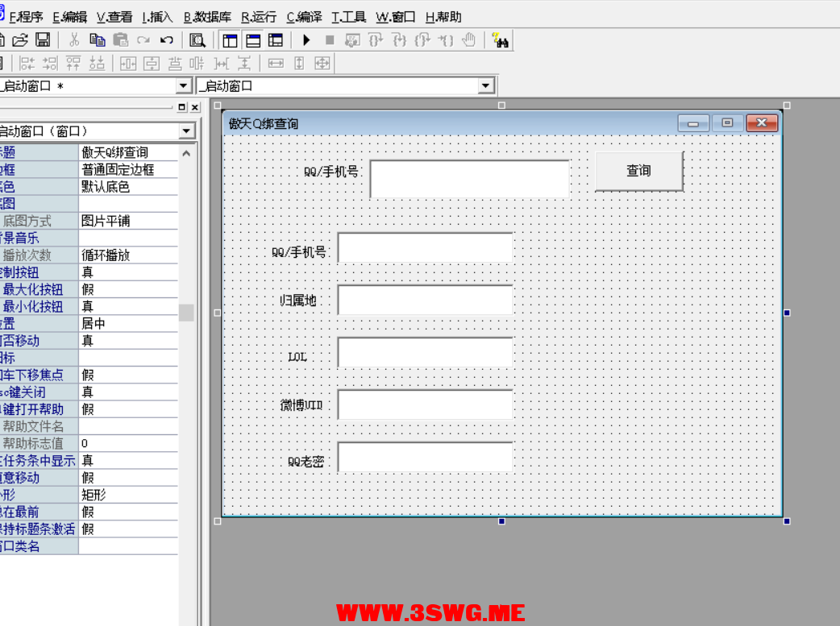Click the align top edges icon
The width and height of the screenshot is (840, 626).
coord(73,63)
